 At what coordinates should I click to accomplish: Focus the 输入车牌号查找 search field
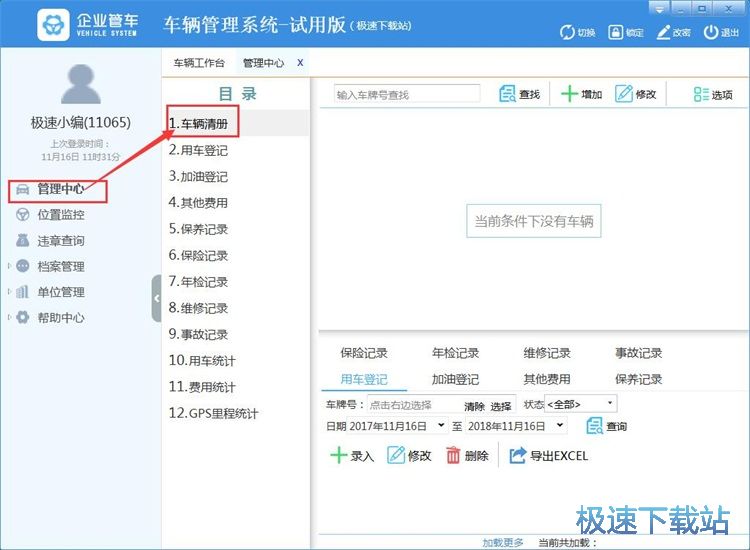(x=407, y=94)
